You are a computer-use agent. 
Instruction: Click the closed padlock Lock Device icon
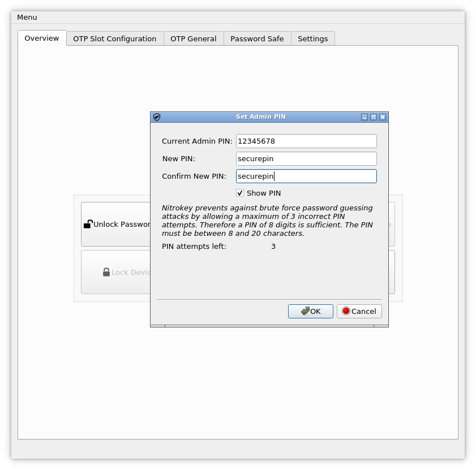(x=106, y=272)
